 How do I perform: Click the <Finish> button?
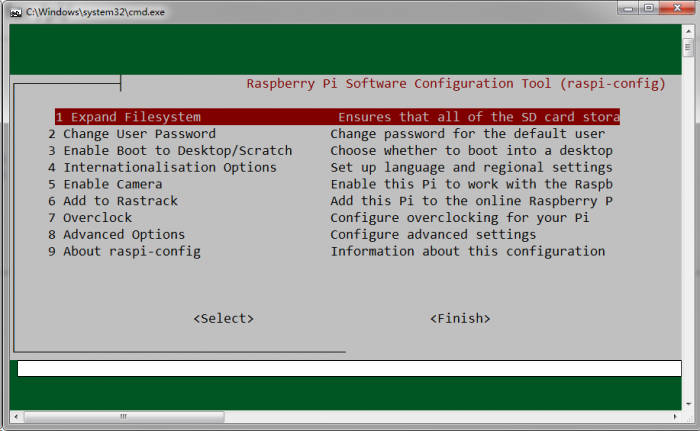click(460, 318)
